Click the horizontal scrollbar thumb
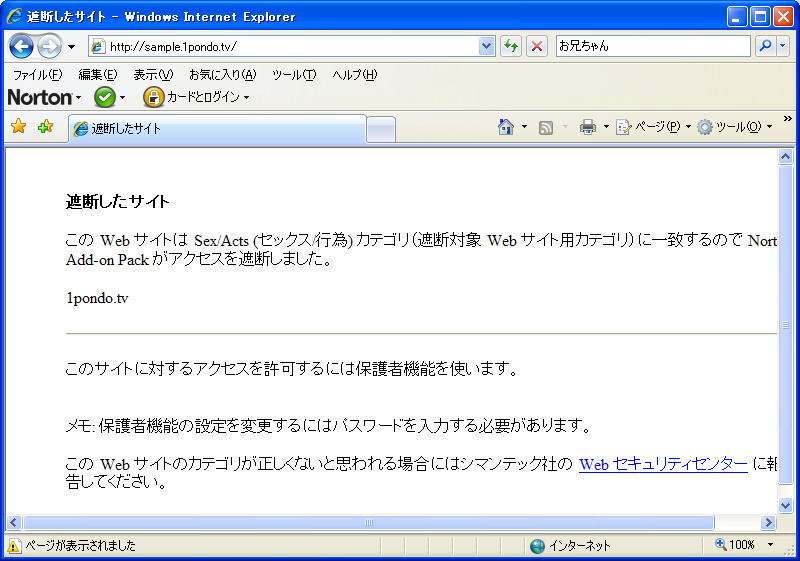This screenshot has height=561, width=800. pos(369,522)
